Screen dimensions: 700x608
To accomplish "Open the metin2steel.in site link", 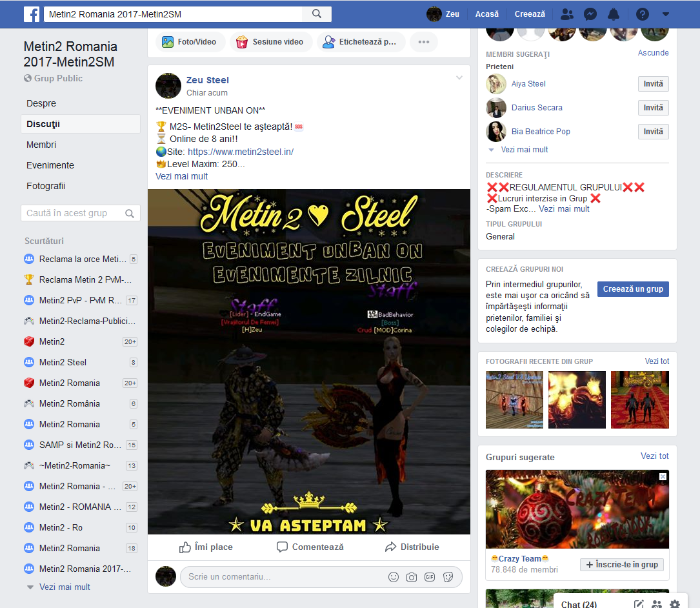I will coord(241,152).
